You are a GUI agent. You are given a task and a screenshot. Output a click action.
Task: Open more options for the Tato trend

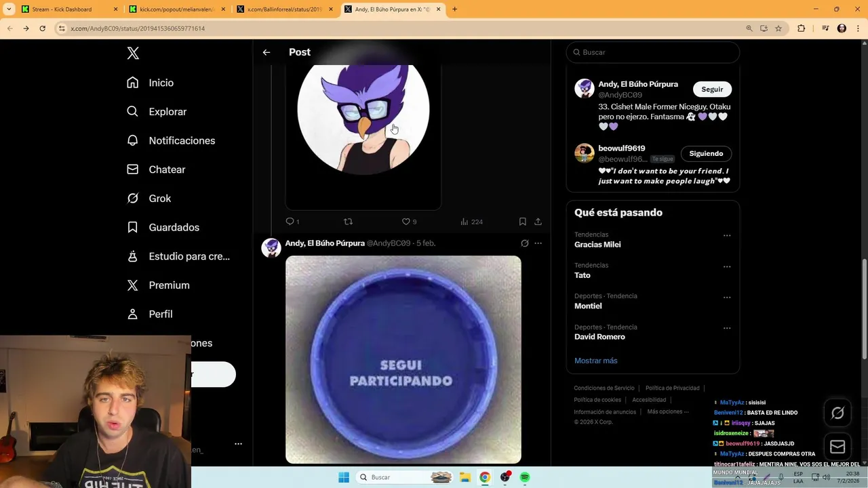727,266
